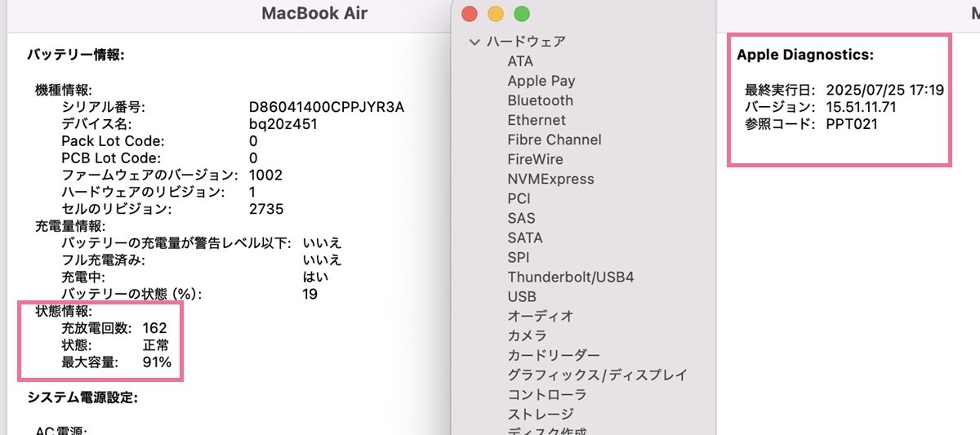The height and width of the screenshot is (435, 980).
Task: Click serial number D86041400CPPJYR3A
Action: [327, 107]
